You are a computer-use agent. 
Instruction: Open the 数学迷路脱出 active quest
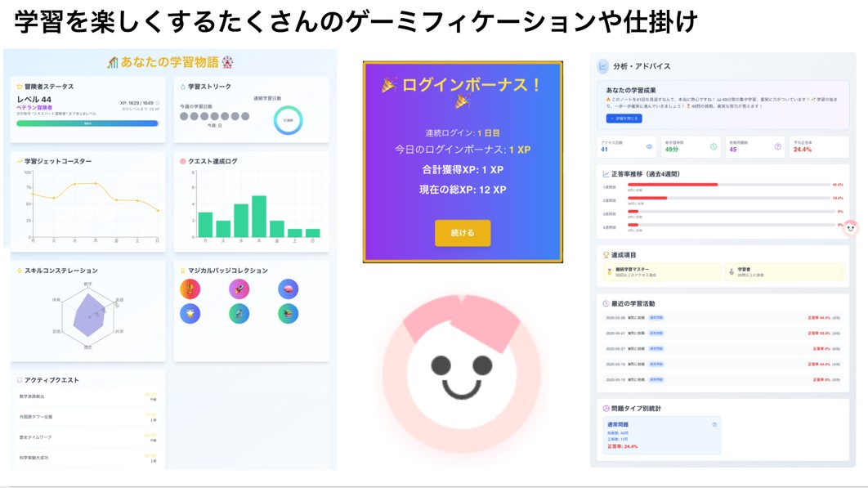88,396
